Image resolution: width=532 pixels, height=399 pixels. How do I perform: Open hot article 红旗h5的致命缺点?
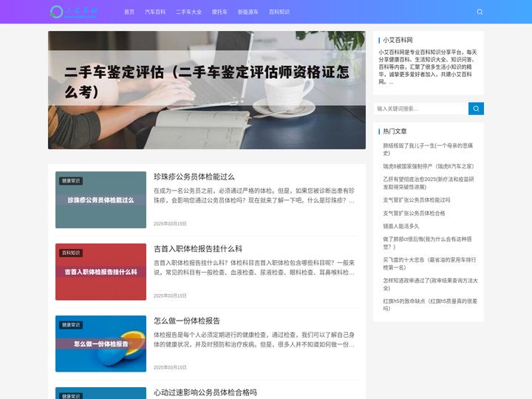point(430,304)
